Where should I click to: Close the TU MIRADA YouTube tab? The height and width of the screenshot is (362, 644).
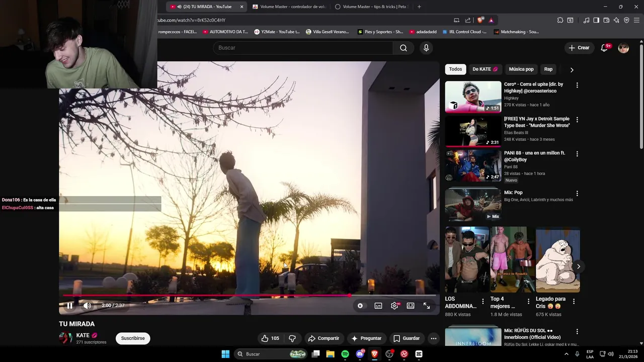[242, 7]
